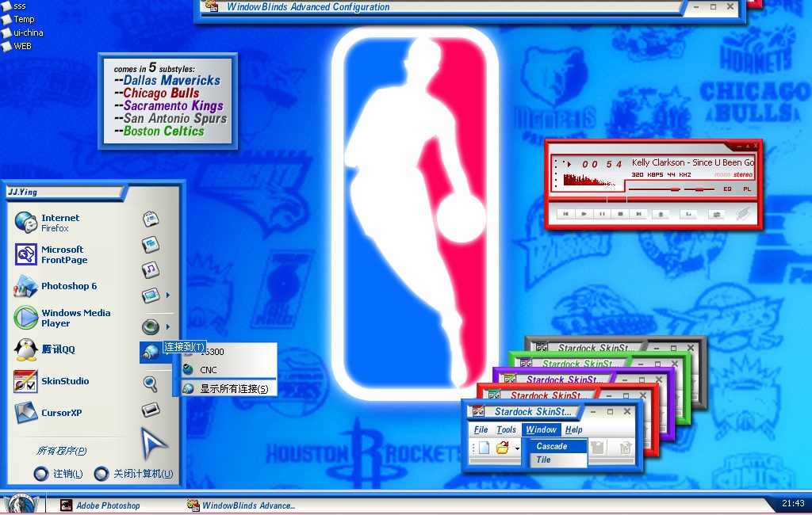The image size is (812, 515).
Task: Skip to next track in Winamp
Action: click(638, 214)
